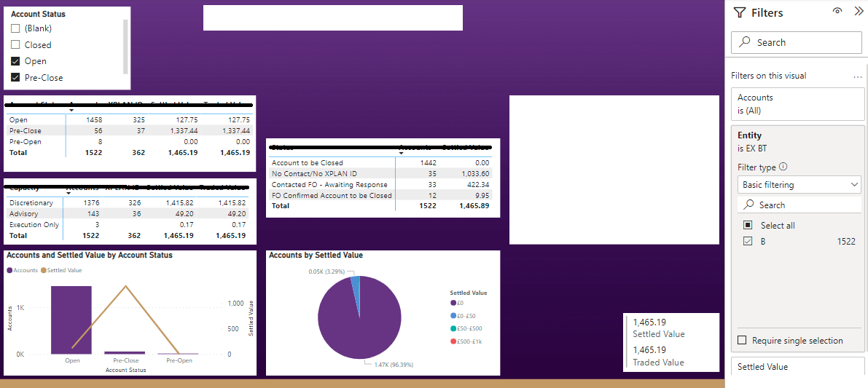The width and height of the screenshot is (868, 388).
Task: Click the 1458 accounts cell for Open
Action: coord(95,120)
